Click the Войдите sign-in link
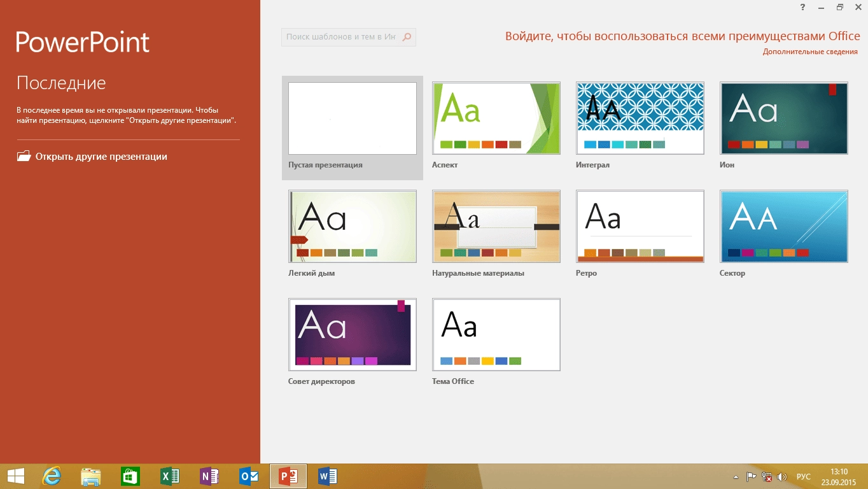The image size is (868, 489). pyautogui.click(x=683, y=36)
